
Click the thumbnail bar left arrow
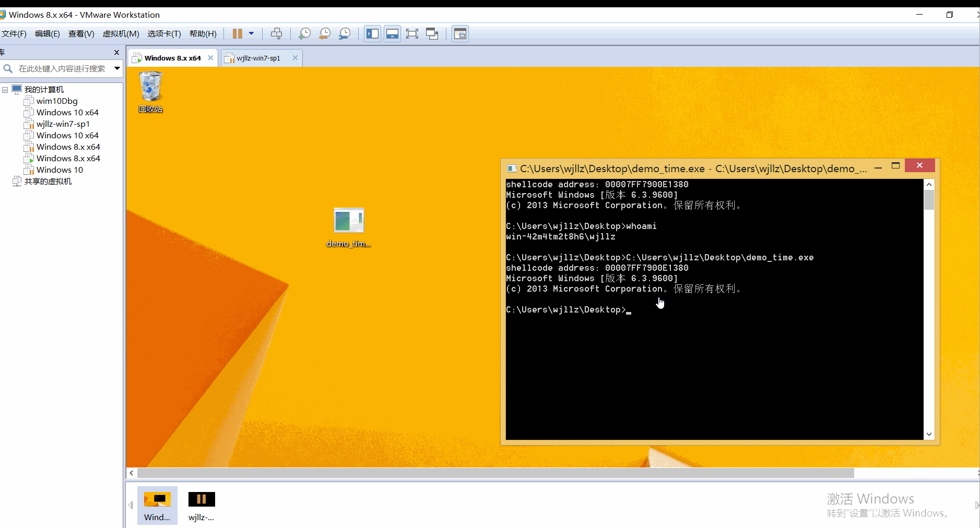coord(131,505)
